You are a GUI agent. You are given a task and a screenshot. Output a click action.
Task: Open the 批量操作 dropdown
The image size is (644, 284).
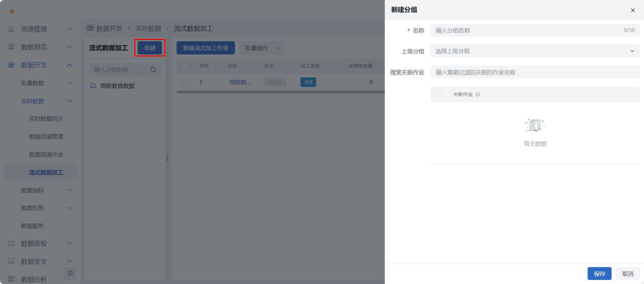pyautogui.click(x=262, y=48)
